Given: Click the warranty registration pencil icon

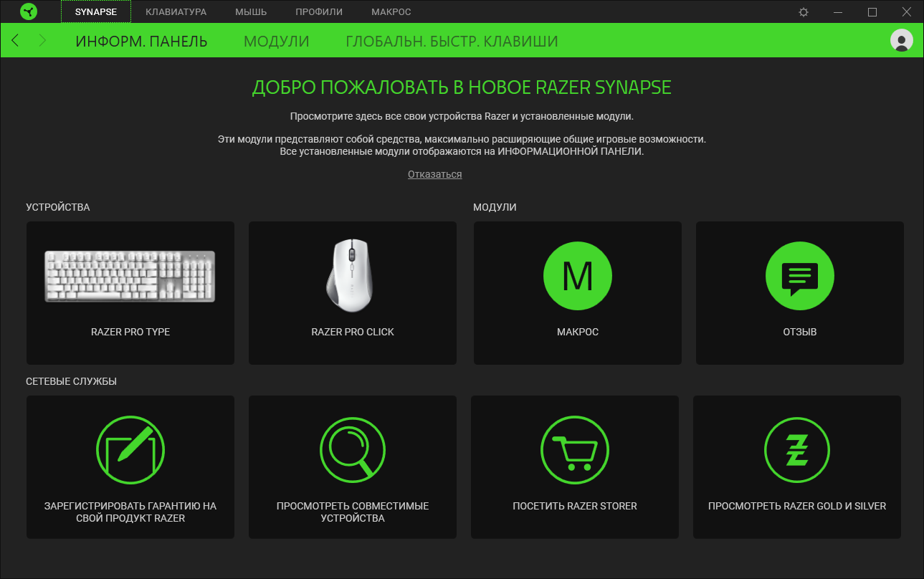Looking at the screenshot, I should pyautogui.click(x=130, y=449).
